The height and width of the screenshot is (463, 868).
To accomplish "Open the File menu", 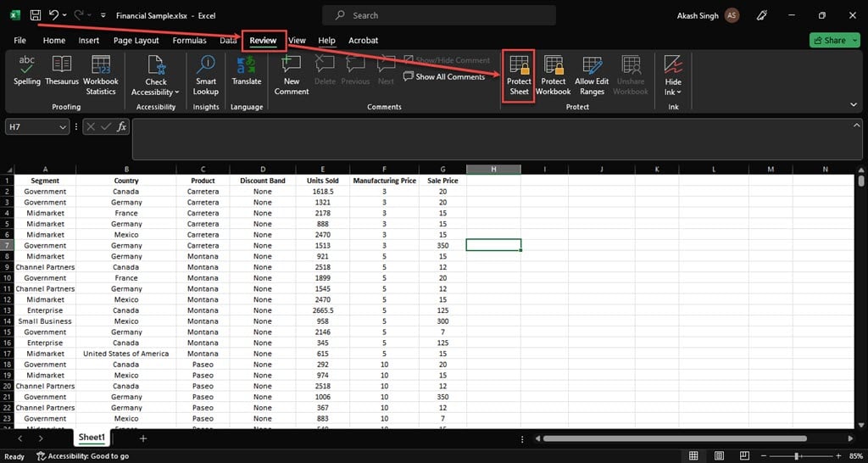I will tap(20, 41).
